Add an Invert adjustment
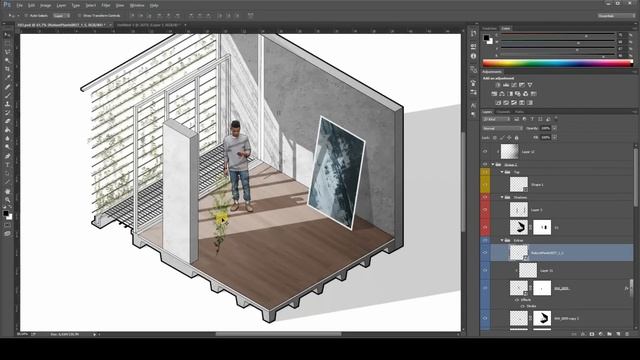 498,103
